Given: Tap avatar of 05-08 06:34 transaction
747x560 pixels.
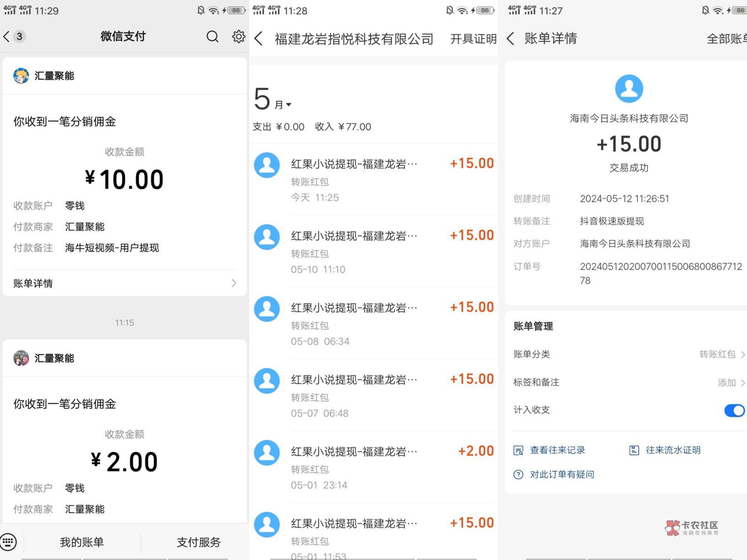Looking at the screenshot, I should [x=267, y=309].
